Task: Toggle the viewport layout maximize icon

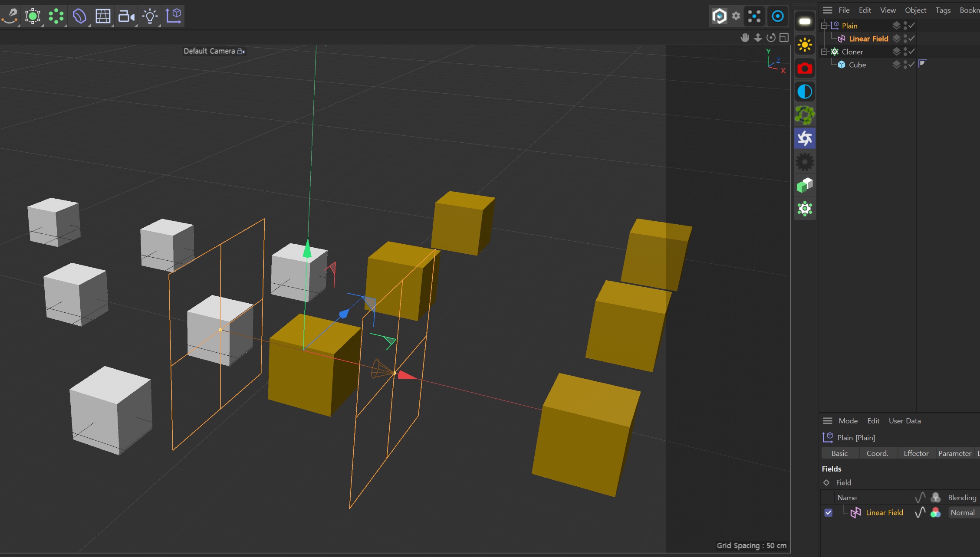Action: click(784, 38)
